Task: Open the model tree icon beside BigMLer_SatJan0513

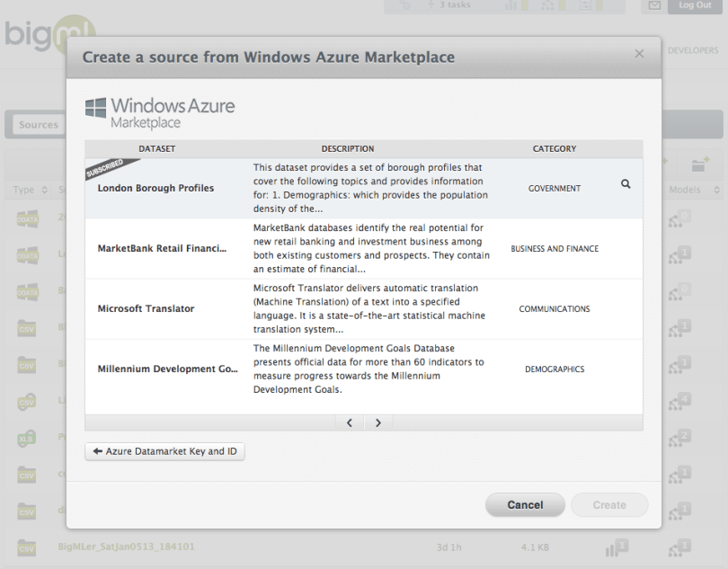Action: [679, 547]
